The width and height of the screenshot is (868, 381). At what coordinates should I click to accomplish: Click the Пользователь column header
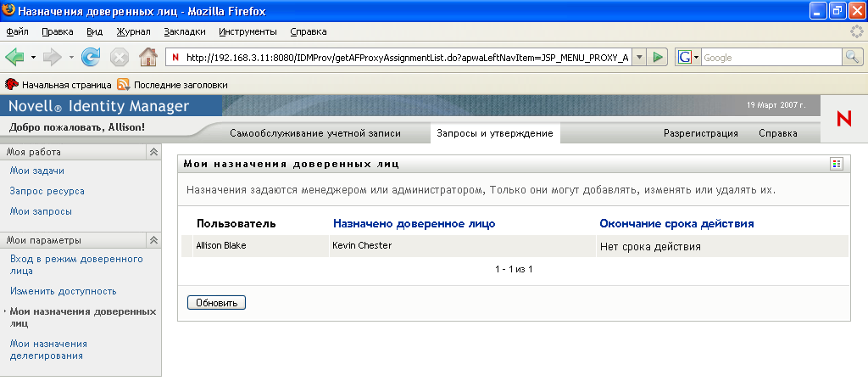(236, 224)
